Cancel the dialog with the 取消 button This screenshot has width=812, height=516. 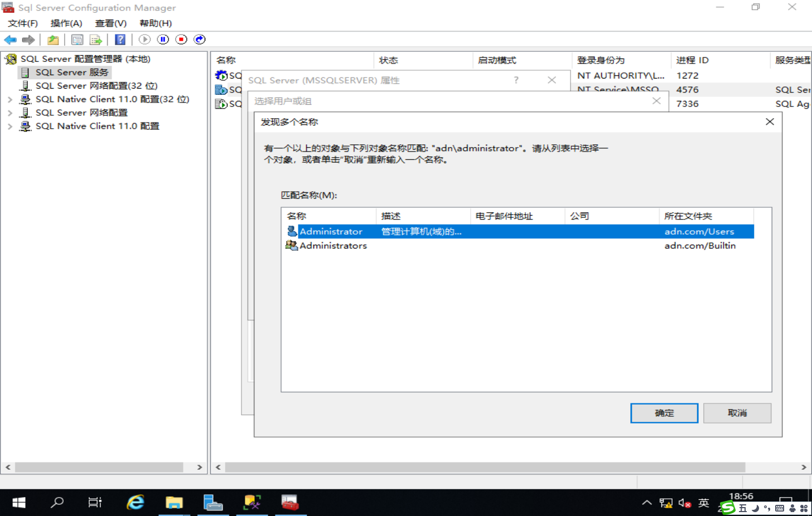point(737,413)
